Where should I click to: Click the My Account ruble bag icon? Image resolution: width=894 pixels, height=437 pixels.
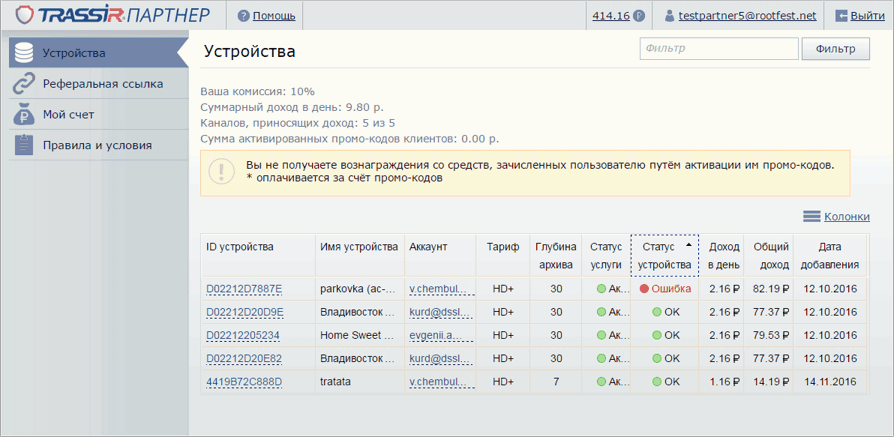24,115
